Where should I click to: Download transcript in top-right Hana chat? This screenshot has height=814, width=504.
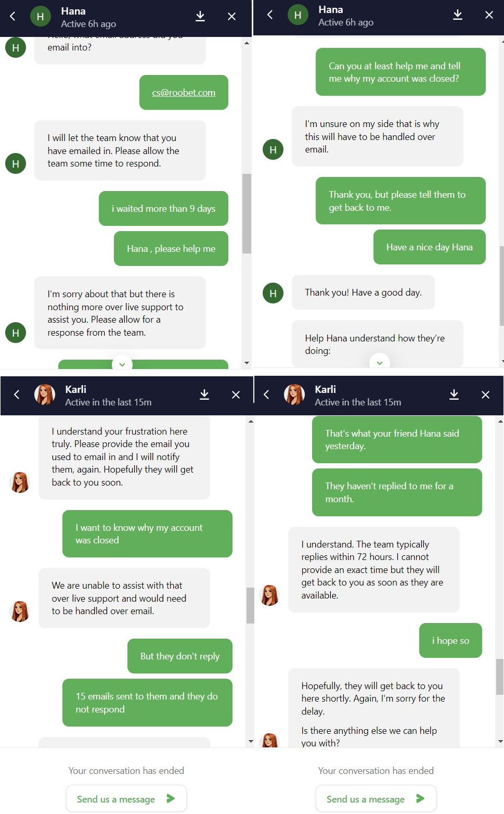(x=458, y=15)
